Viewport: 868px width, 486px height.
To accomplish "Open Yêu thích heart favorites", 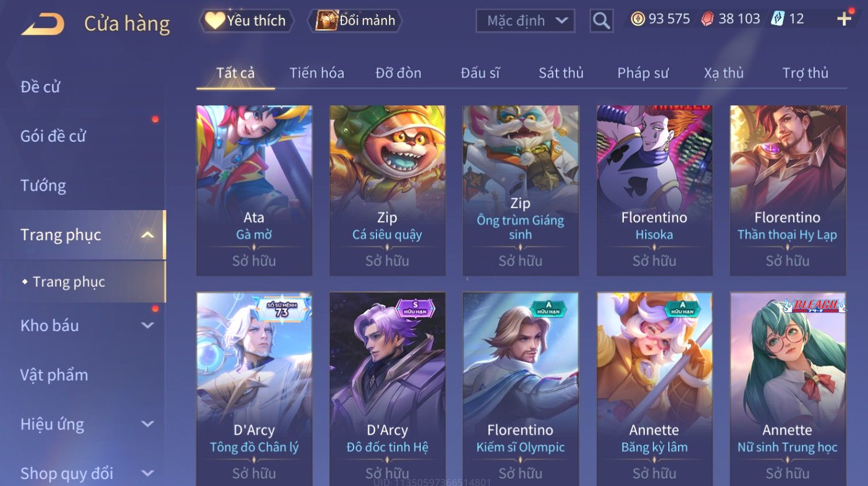I will point(247,21).
